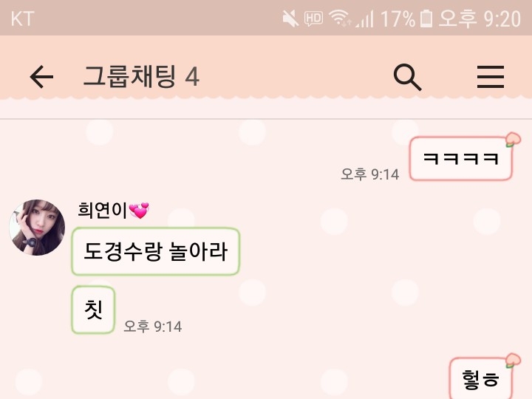
Task: Tap the Wi-Fi status icon
Action: [340, 18]
